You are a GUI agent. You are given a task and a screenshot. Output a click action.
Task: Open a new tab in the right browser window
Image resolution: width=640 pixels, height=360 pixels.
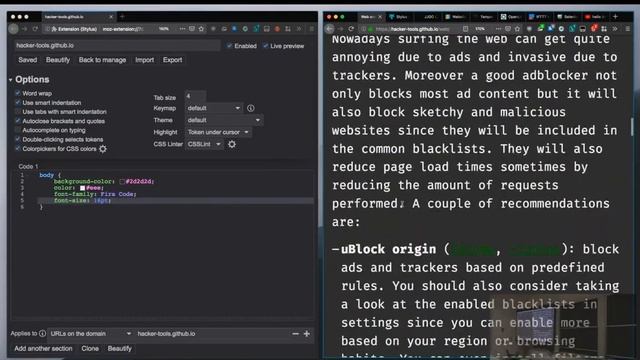click(x=616, y=17)
